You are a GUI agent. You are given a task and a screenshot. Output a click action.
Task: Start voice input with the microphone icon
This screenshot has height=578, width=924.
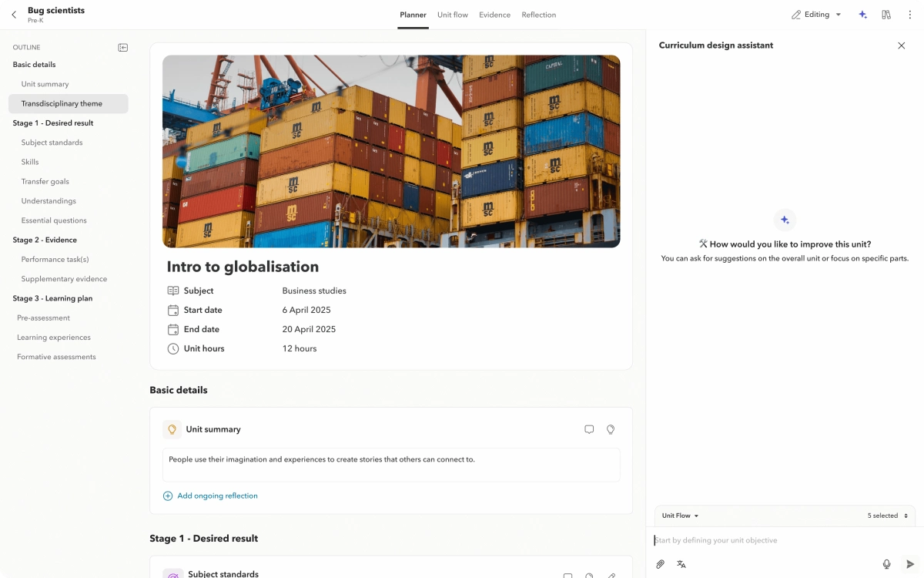(x=886, y=563)
